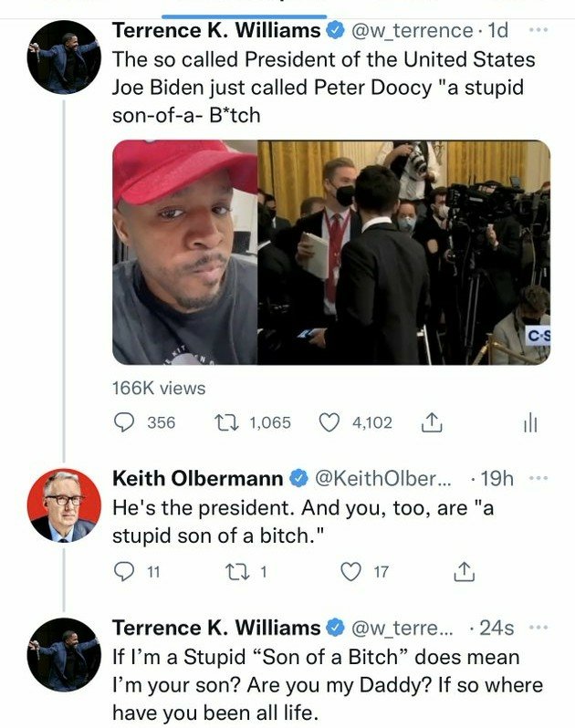The height and width of the screenshot is (728, 575).
Task: Open more options on top tweet
Action: tap(539, 30)
